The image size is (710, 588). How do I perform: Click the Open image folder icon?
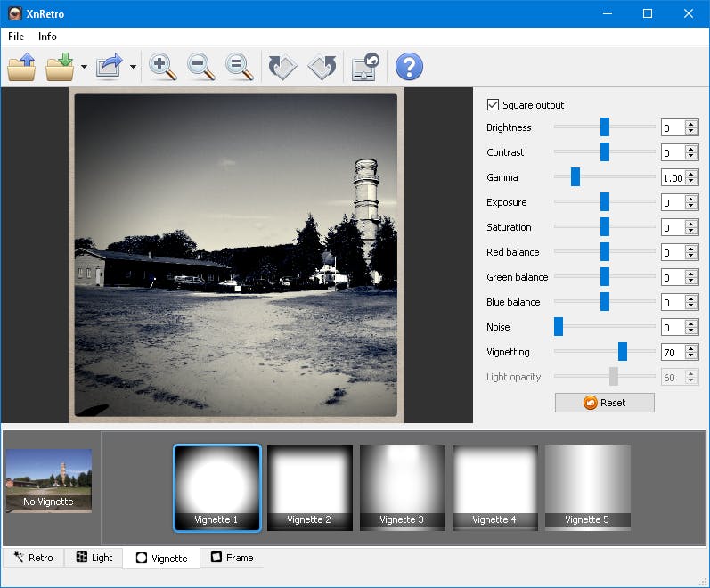(x=21, y=67)
